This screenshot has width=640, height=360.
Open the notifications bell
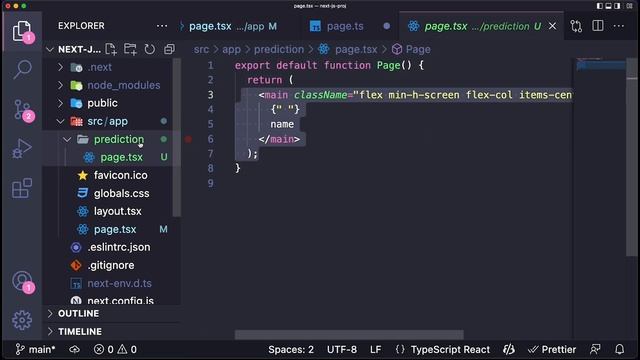[620, 349]
